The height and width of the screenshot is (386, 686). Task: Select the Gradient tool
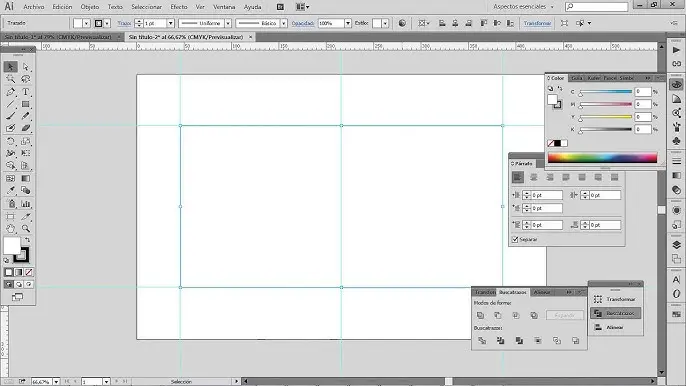pos(26,179)
